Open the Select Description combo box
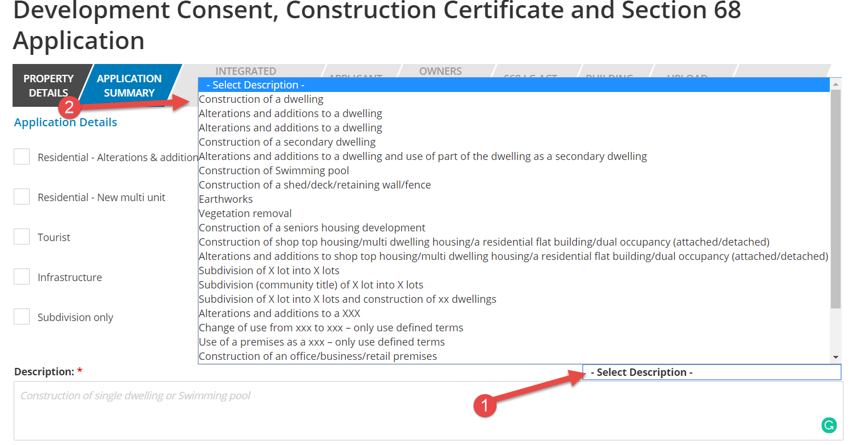 click(712, 372)
